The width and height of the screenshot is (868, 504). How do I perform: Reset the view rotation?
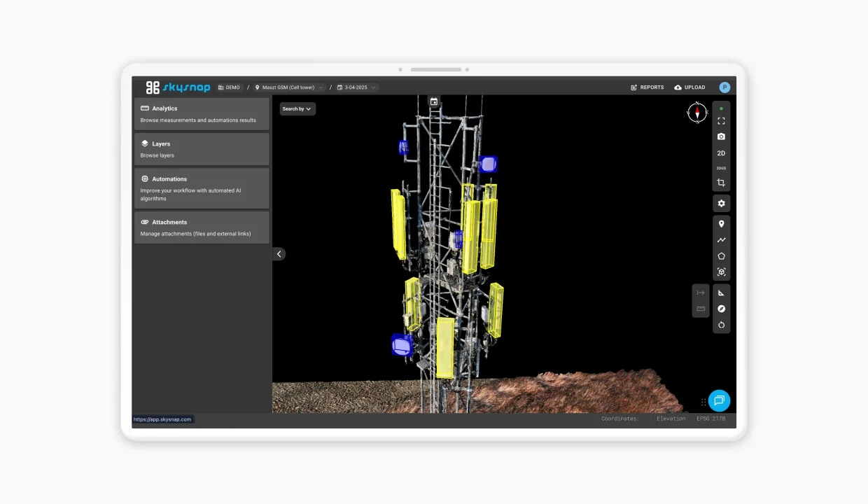[721, 325]
